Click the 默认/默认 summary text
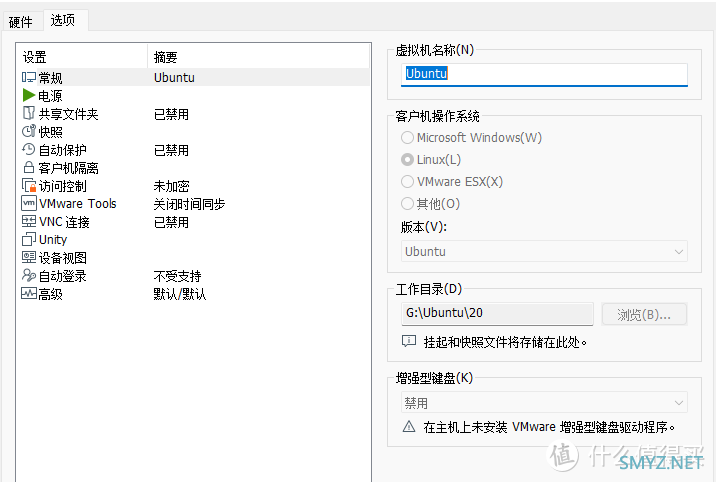 point(179,294)
